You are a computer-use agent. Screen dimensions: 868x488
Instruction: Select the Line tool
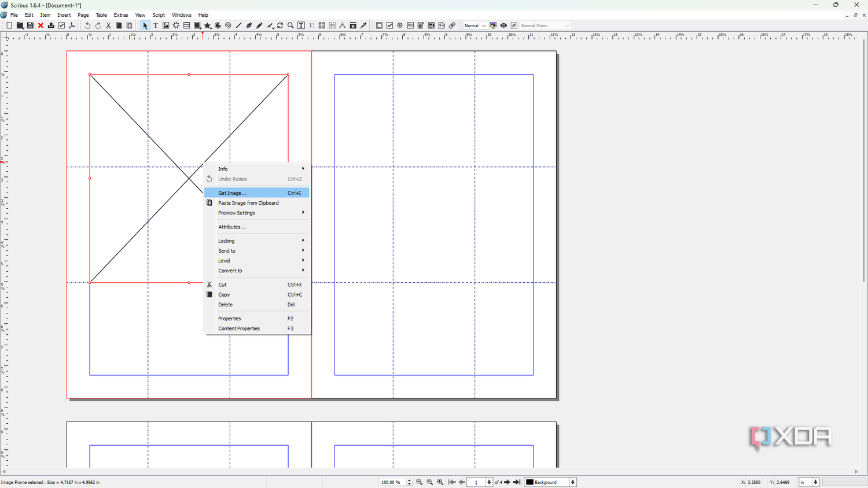tap(239, 25)
